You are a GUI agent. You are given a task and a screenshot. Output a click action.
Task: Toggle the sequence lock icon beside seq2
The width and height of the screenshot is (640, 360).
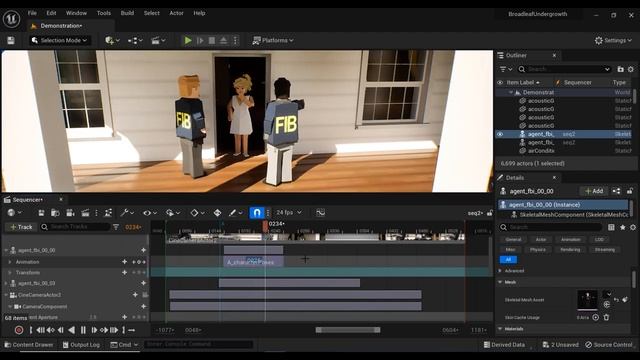click(x=489, y=213)
